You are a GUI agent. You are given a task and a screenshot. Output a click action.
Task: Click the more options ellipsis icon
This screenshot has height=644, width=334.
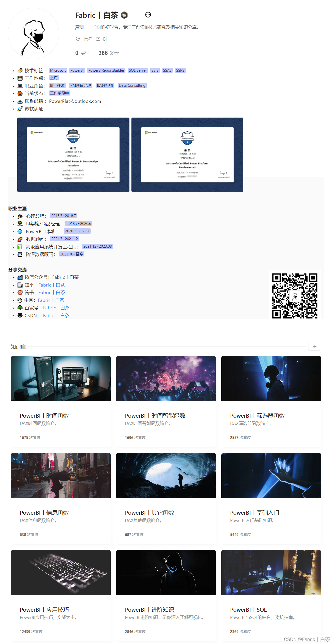[148, 15]
